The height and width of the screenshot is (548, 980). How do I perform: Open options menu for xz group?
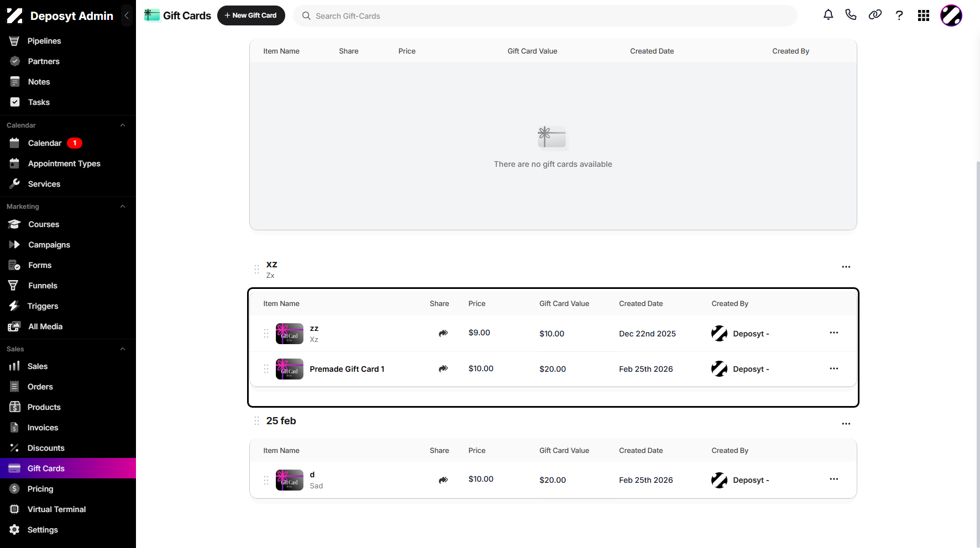pos(846,267)
